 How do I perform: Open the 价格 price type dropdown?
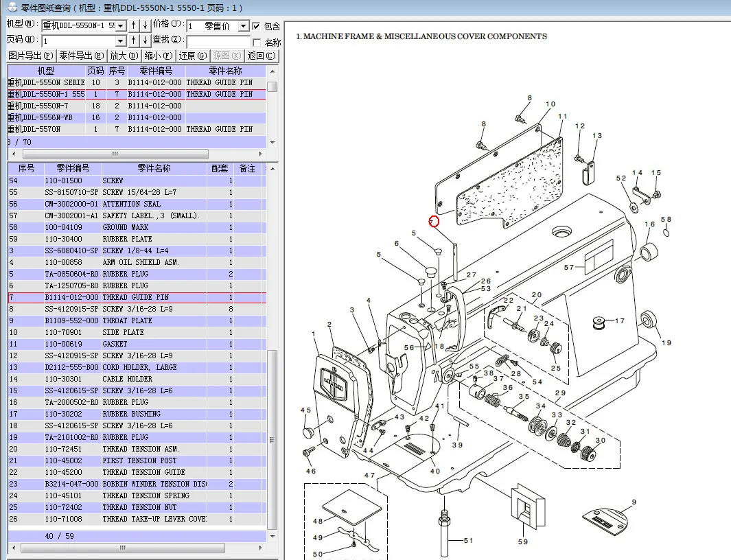(243, 26)
